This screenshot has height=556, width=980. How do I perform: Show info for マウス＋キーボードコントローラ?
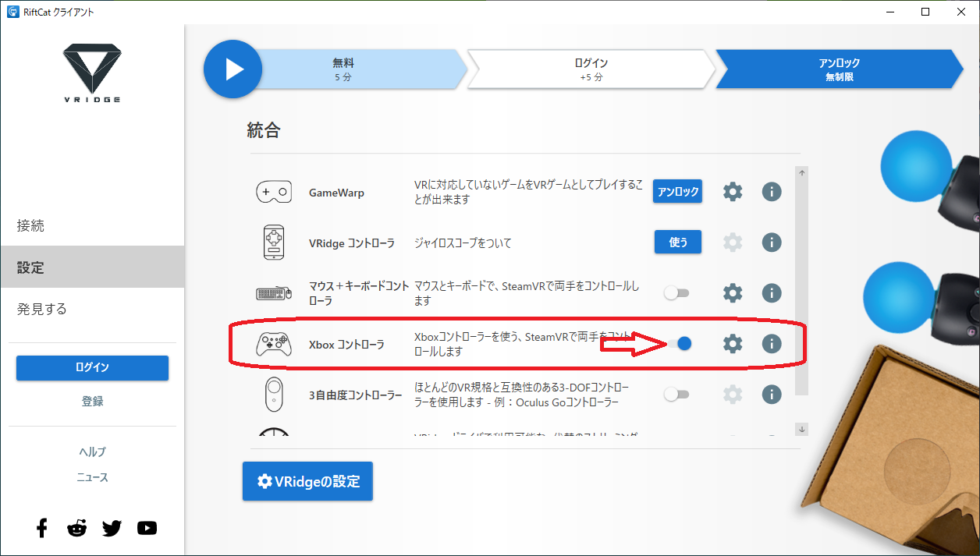[x=771, y=293]
